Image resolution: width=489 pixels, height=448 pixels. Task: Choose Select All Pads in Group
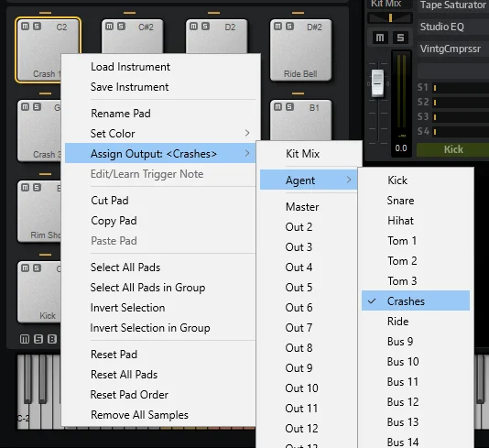(x=160, y=288)
